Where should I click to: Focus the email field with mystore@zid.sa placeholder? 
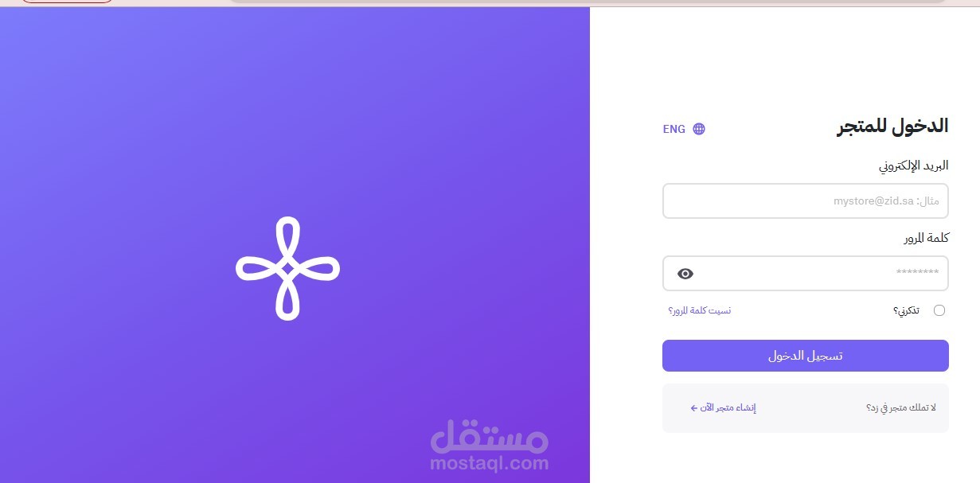(x=806, y=201)
